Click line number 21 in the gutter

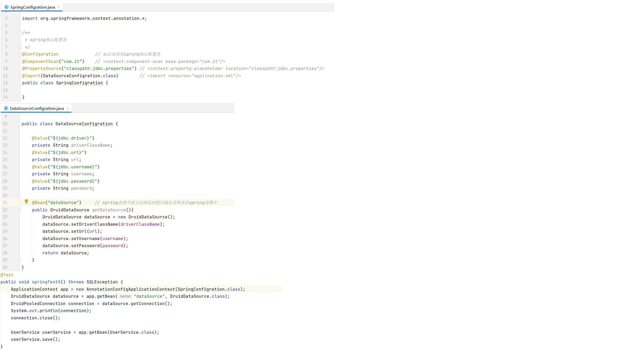coord(5,202)
